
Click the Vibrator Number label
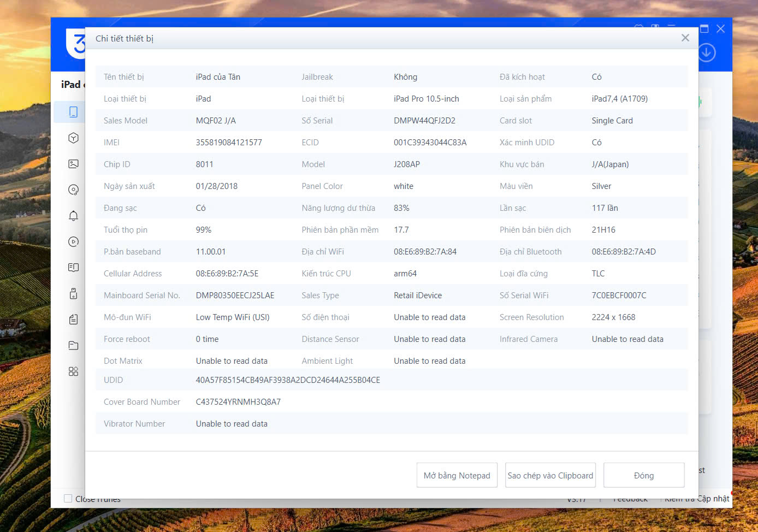pyautogui.click(x=134, y=424)
